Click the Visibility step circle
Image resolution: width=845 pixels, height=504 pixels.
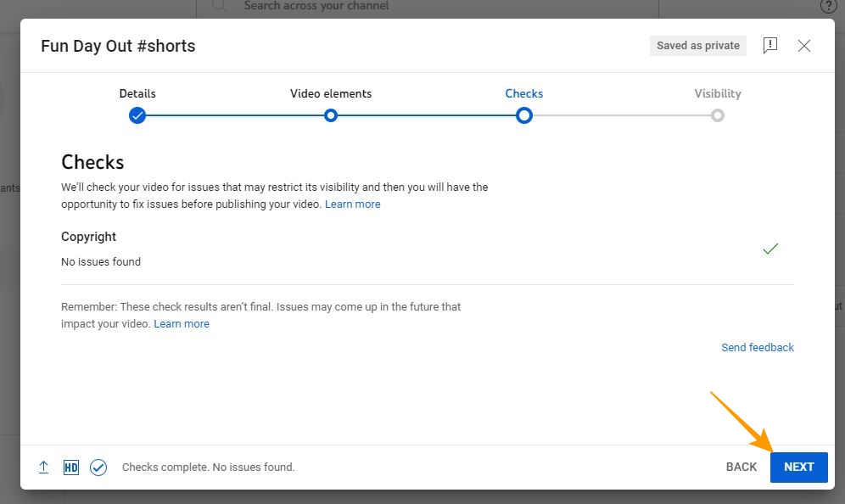pyautogui.click(x=717, y=115)
